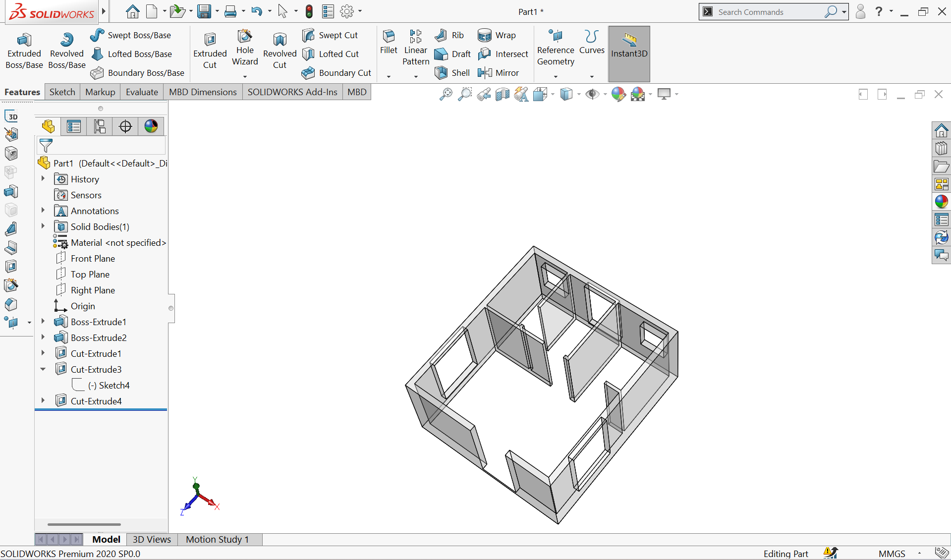
Task: Collapse the Cut-Extrude3 feature node
Action: tap(43, 369)
